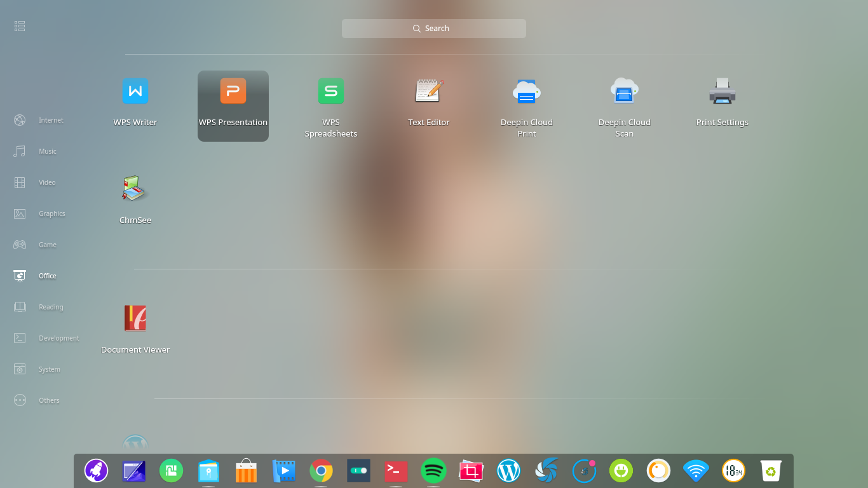Image resolution: width=868 pixels, height=488 pixels.
Task: Open the blue shutter dock icon
Action: [x=546, y=471]
